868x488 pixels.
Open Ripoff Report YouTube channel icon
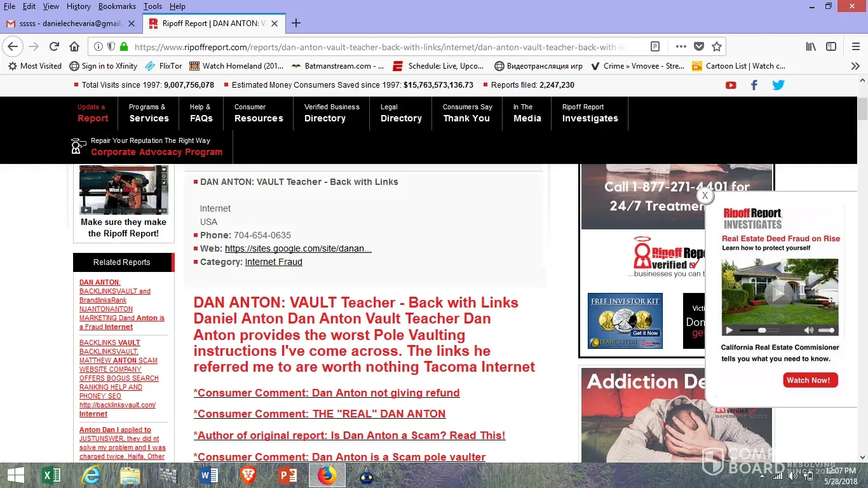click(x=731, y=85)
